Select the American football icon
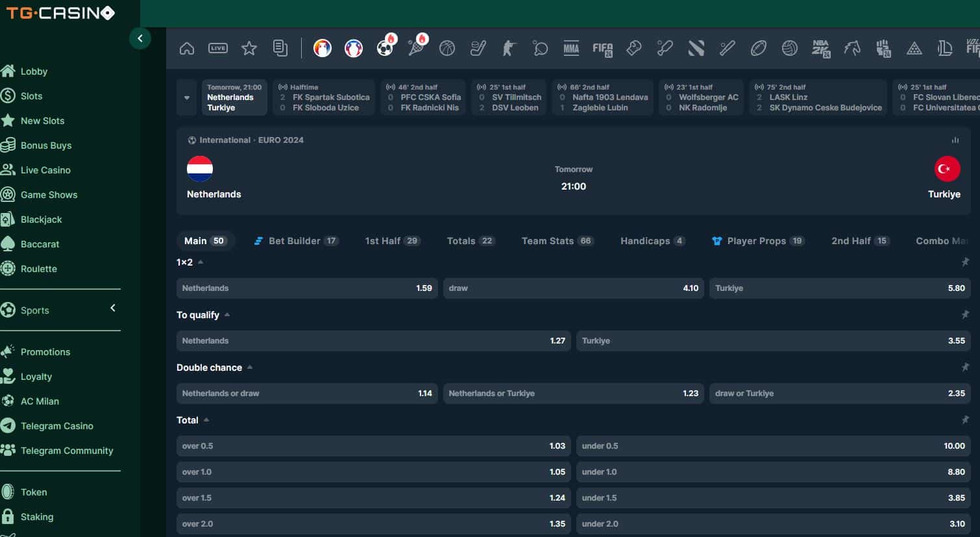Image resolution: width=980 pixels, height=537 pixels. pyautogui.click(x=759, y=48)
